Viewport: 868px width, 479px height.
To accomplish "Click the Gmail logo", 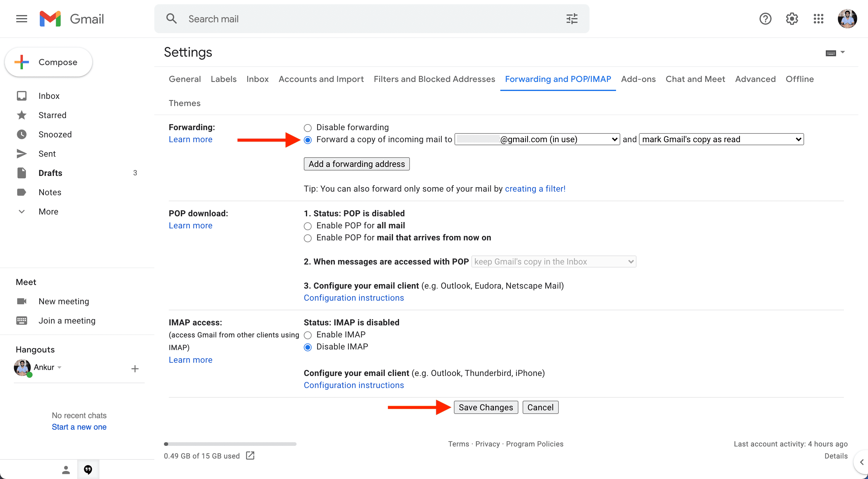I will [72, 19].
